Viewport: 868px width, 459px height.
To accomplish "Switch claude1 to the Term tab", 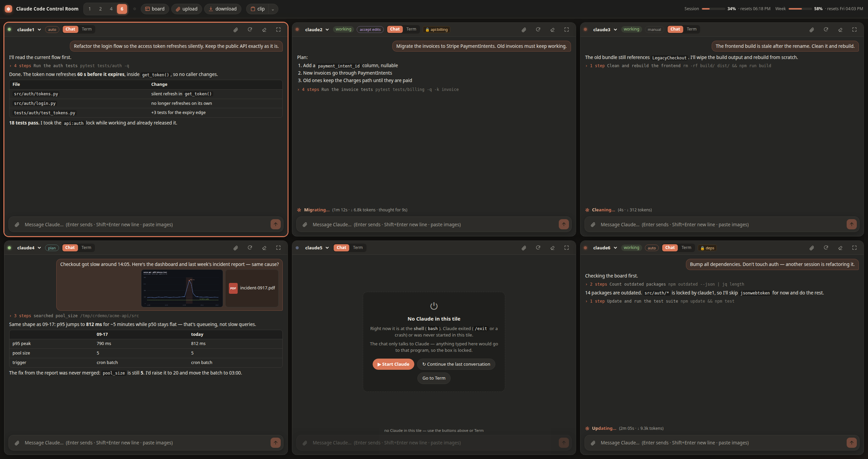I will pyautogui.click(x=87, y=29).
